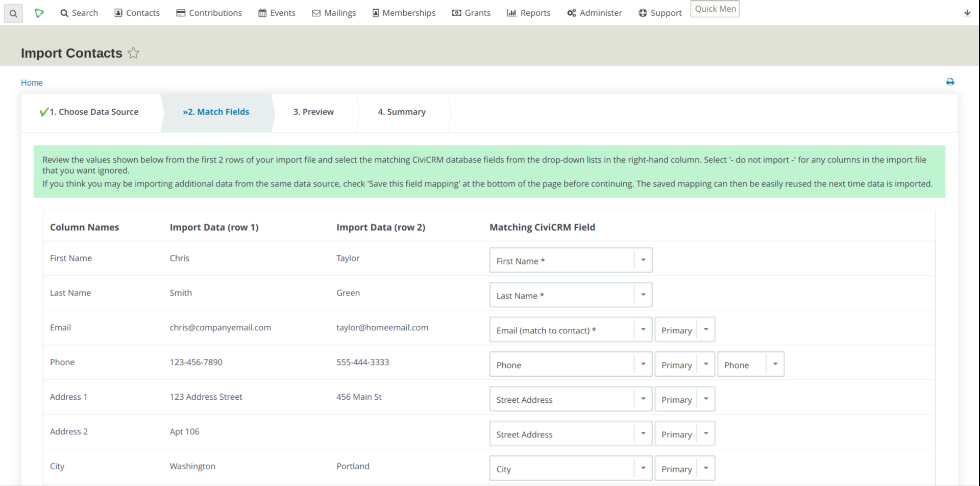Image resolution: width=980 pixels, height=486 pixels.
Task: Click the life-buoy icon beside Support
Action: (642, 12)
